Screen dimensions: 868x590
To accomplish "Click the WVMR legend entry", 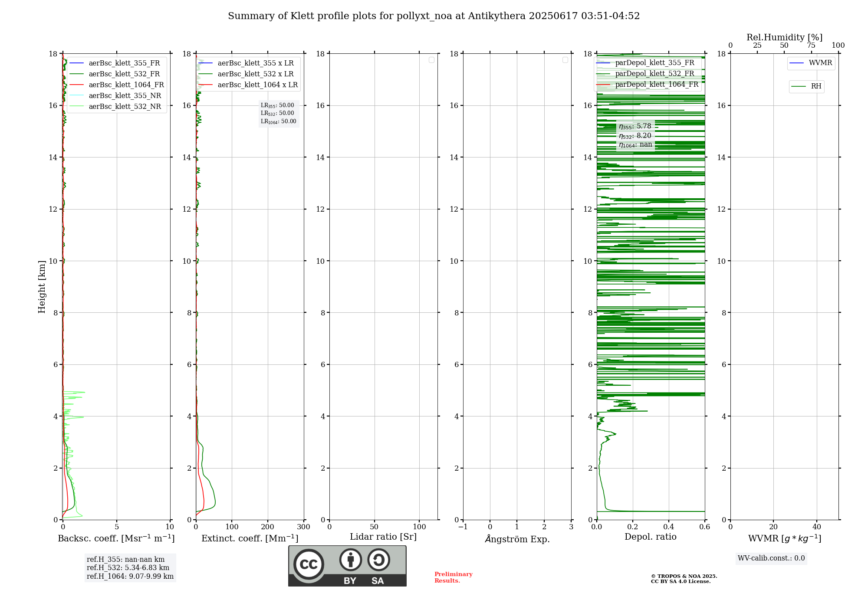I will [x=811, y=63].
